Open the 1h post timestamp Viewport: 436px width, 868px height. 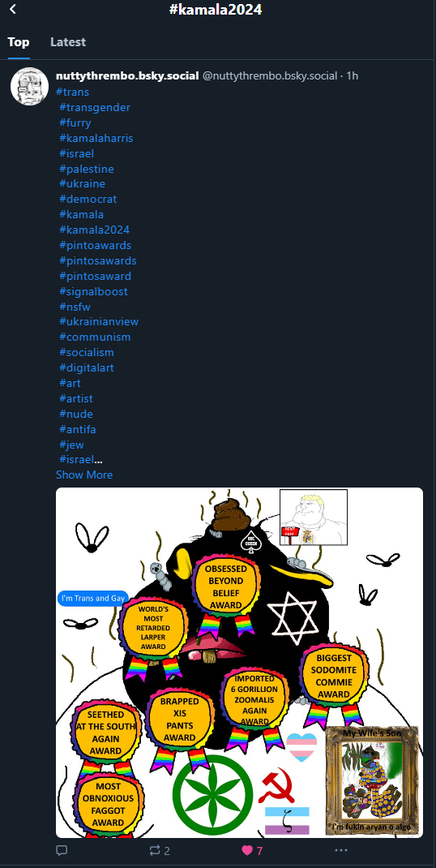[353, 75]
